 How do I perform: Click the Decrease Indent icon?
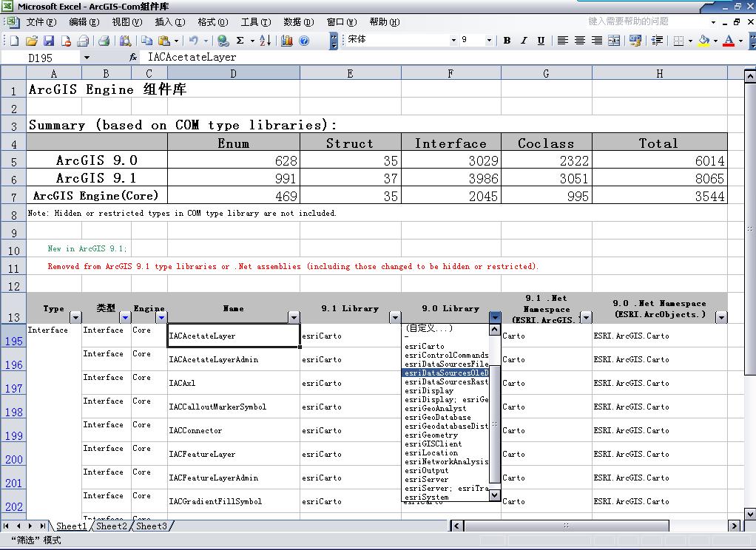pos(657,41)
